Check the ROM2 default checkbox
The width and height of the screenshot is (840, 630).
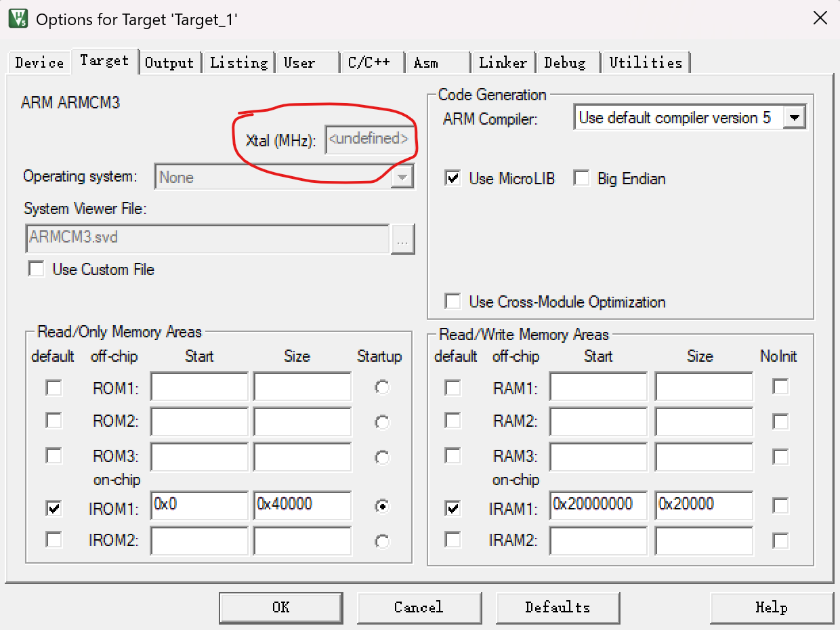point(54,421)
